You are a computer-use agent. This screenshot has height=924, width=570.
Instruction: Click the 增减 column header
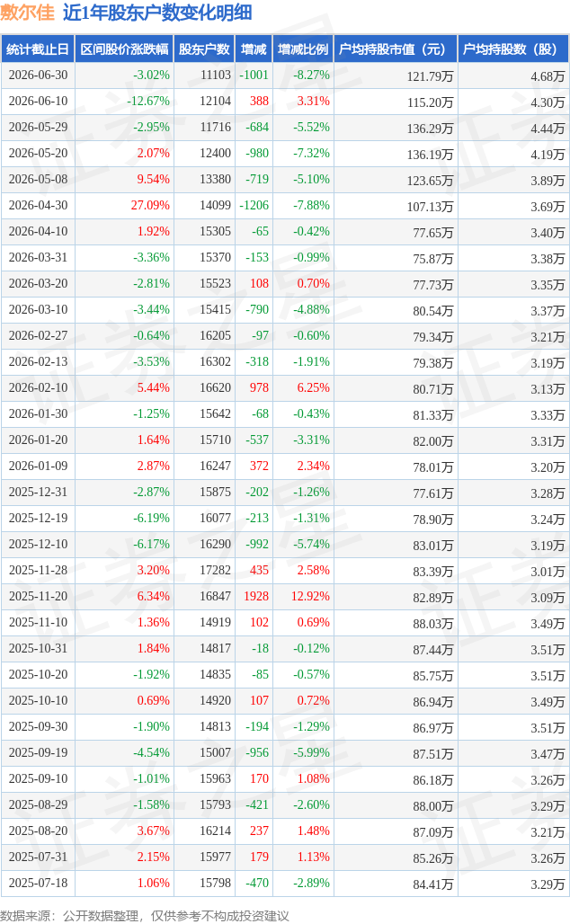point(254,49)
